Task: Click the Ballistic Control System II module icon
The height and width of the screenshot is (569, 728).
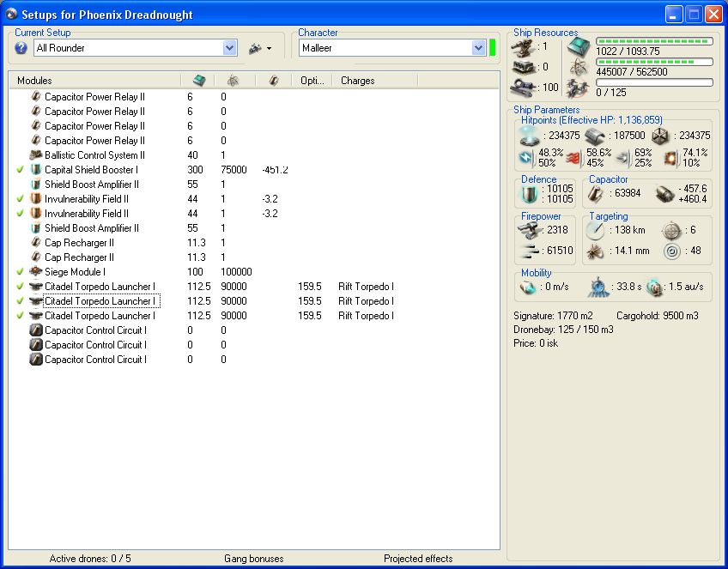Action: point(36,155)
